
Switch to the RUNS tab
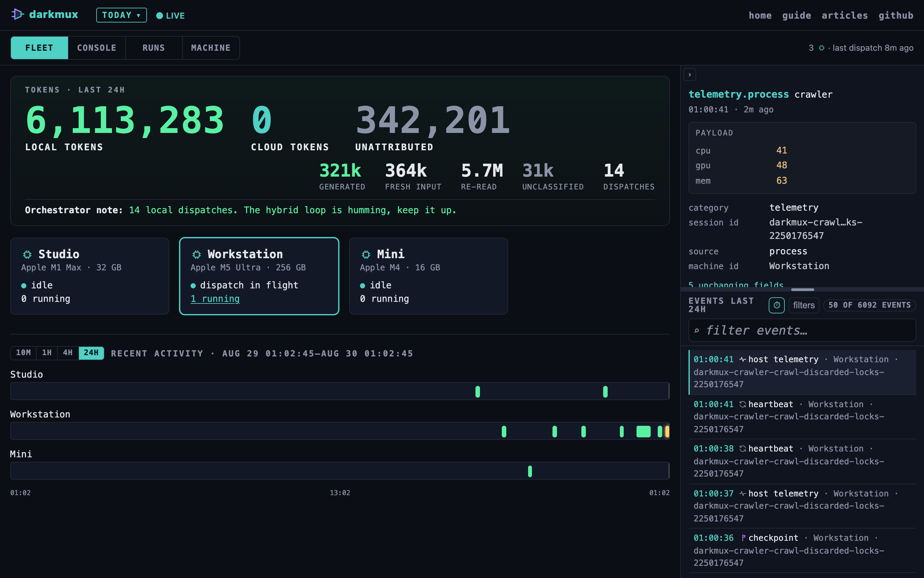point(154,48)
